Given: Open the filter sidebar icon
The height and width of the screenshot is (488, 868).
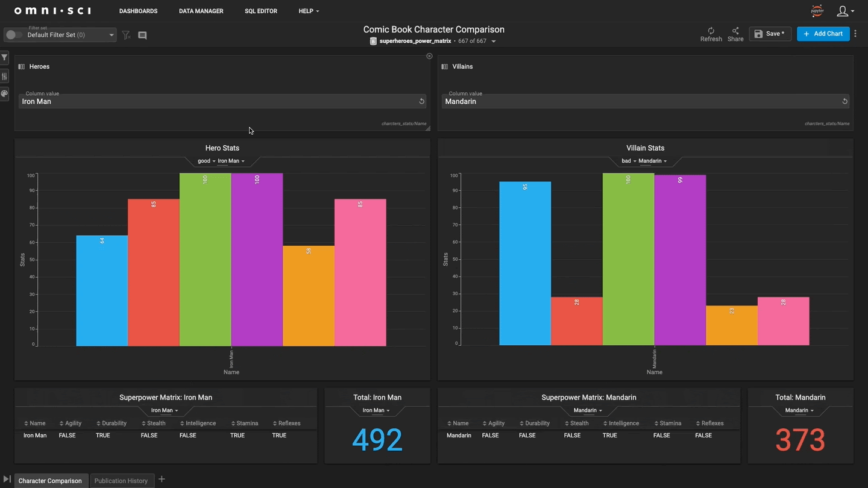Looking at the screenshot, I should click(4, 57).
